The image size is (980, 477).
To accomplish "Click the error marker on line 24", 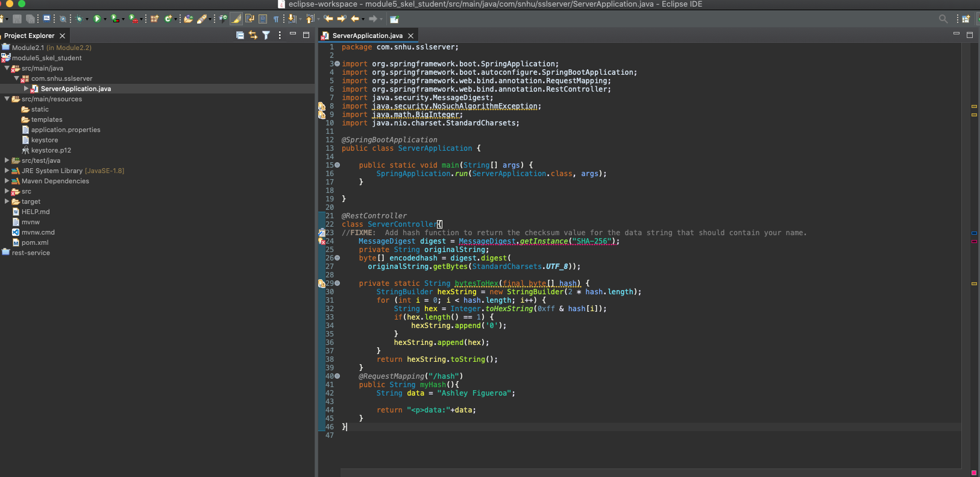I will 322,241.
